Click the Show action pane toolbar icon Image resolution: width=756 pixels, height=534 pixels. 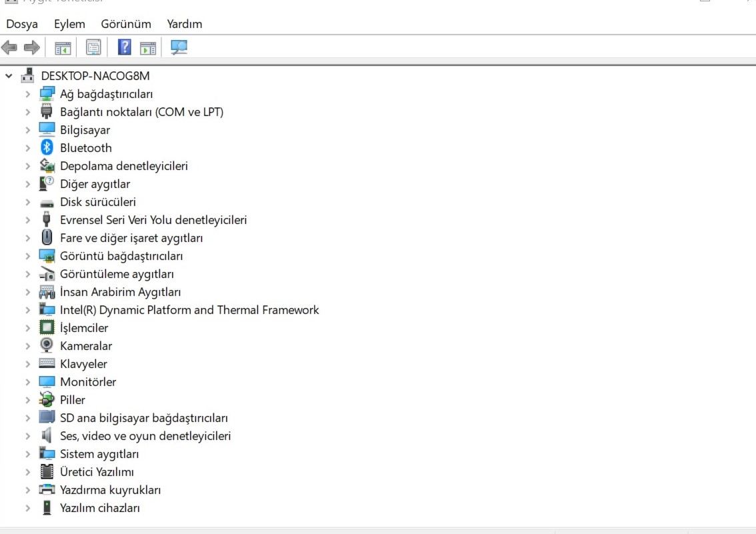pyautogui.click(x=148, y=47)
